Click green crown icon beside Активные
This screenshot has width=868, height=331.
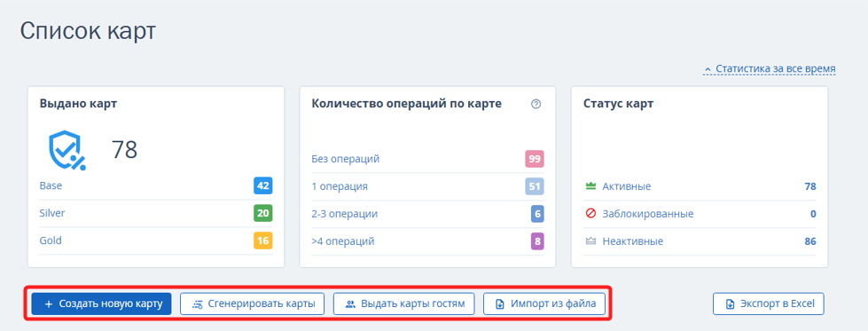pos(590,186)
